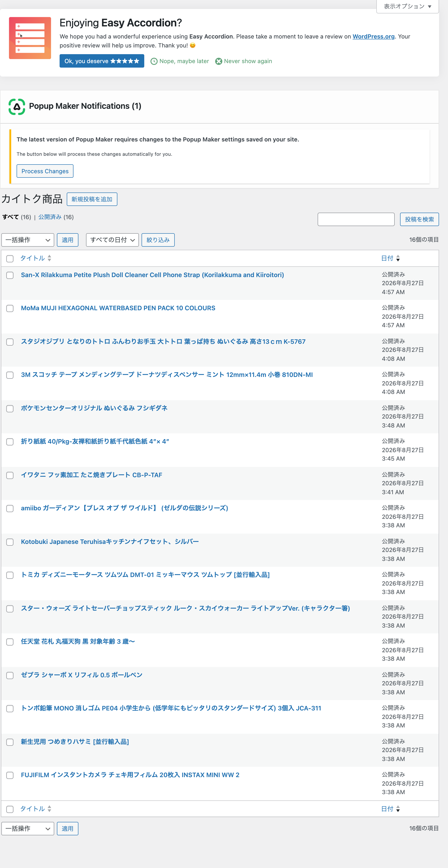Viewport: 448px width, 868px height.
Task: Filter by 公開済み (16) posts
Action: point(56,217)
